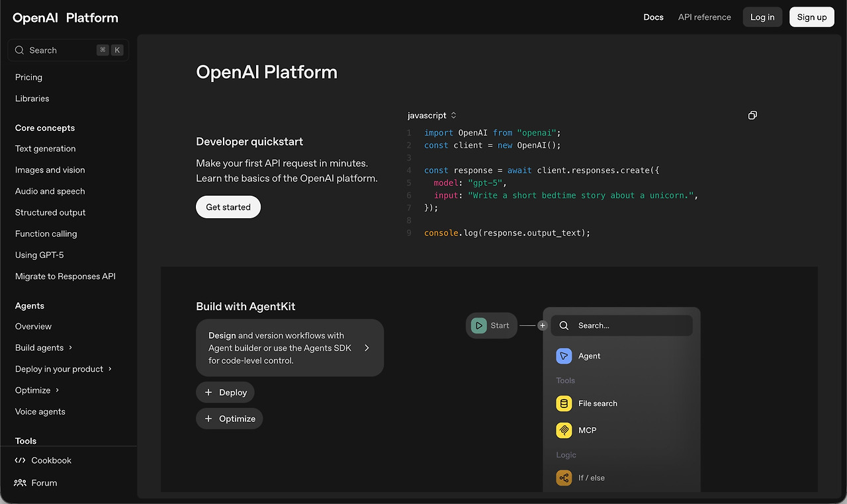Click the Sign up button
This screenshot has width=847, height=504.
pyautogui.click(x=812, y=17)
